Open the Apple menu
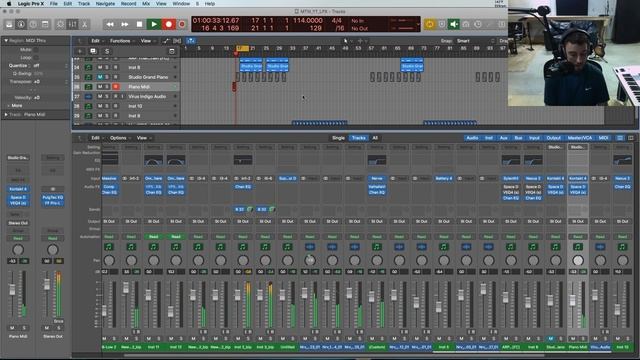This screenshot has height=360, width=640. 9,4
